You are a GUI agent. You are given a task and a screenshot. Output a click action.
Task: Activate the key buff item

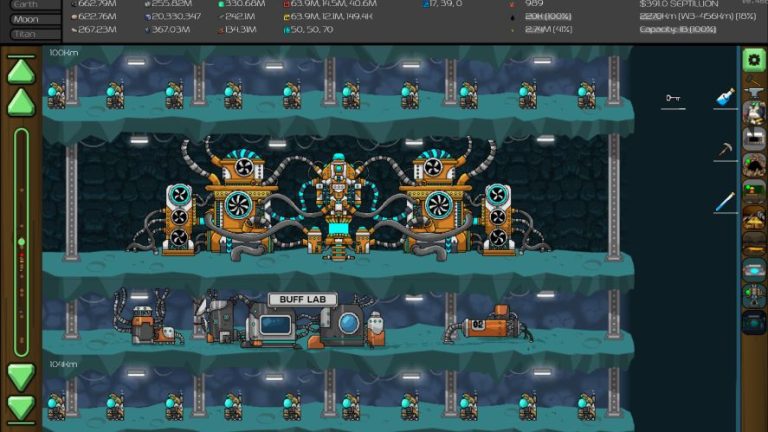(x=673, y=98)
